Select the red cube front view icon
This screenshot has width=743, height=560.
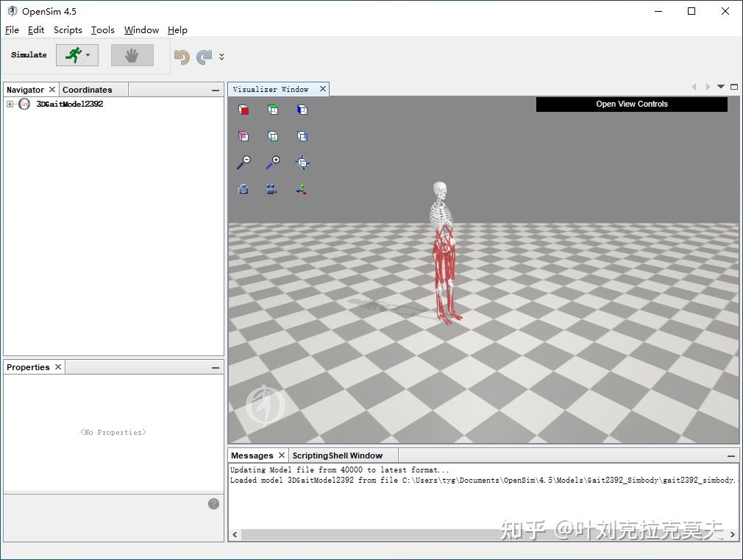point(243,109)
